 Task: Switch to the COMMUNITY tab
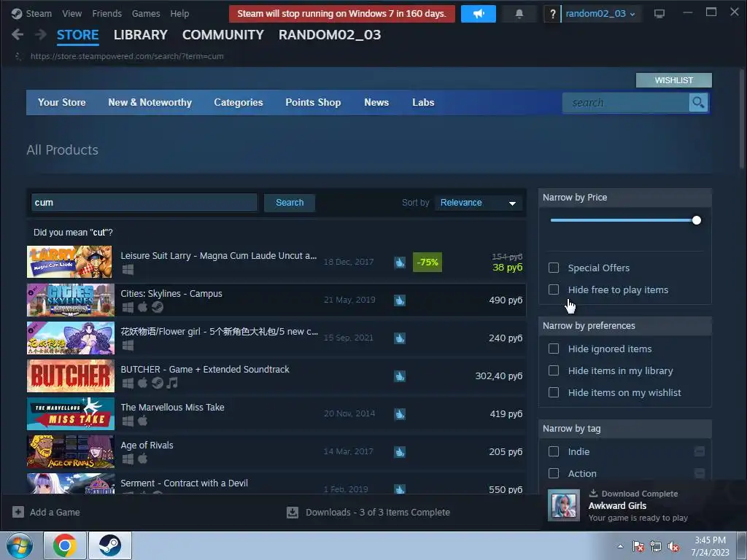223,35
